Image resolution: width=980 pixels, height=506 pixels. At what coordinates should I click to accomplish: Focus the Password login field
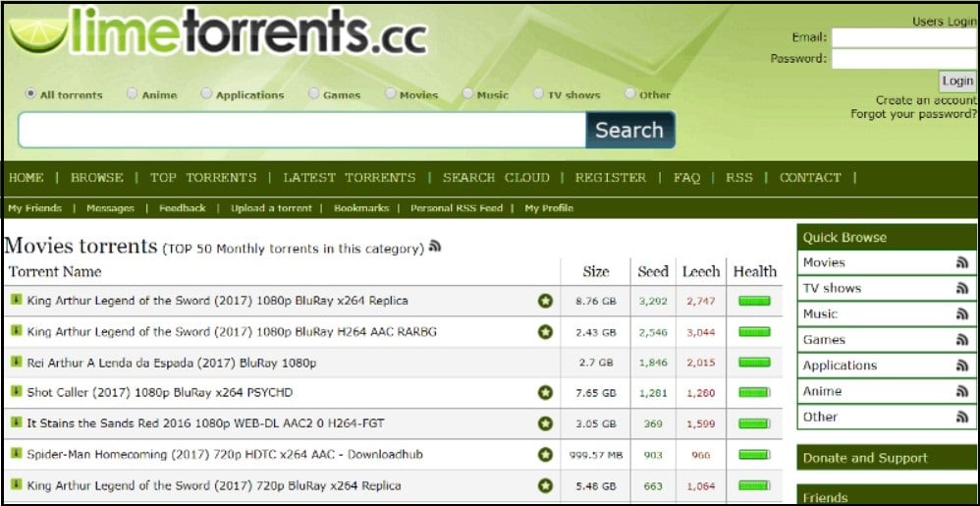tap(903, 59)
